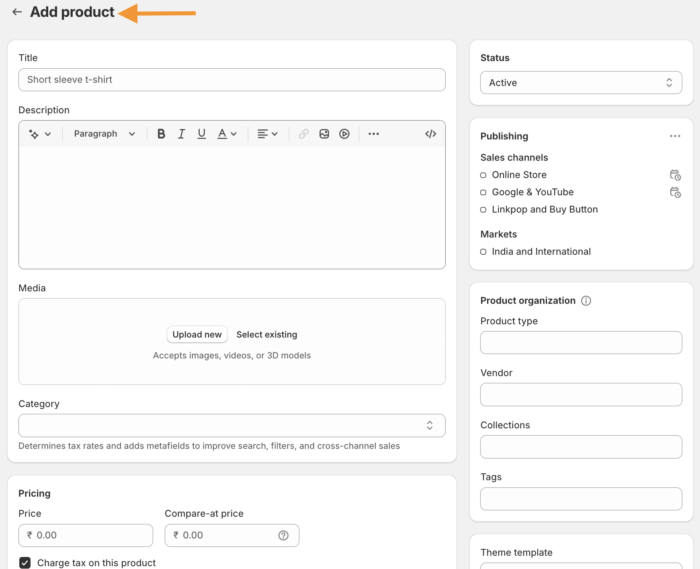Open text alignment options dropdown
The height and width of the screenshot is (569, 700).
[267, 134]
